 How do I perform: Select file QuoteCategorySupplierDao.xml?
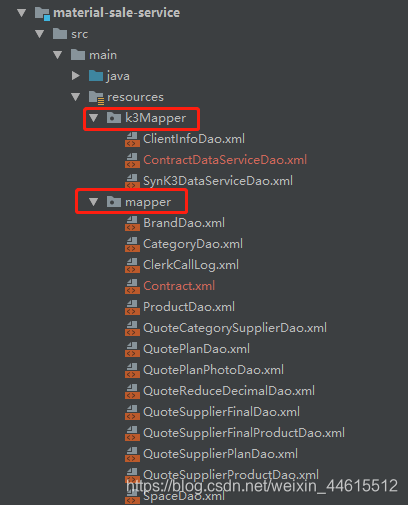point(235,328)
